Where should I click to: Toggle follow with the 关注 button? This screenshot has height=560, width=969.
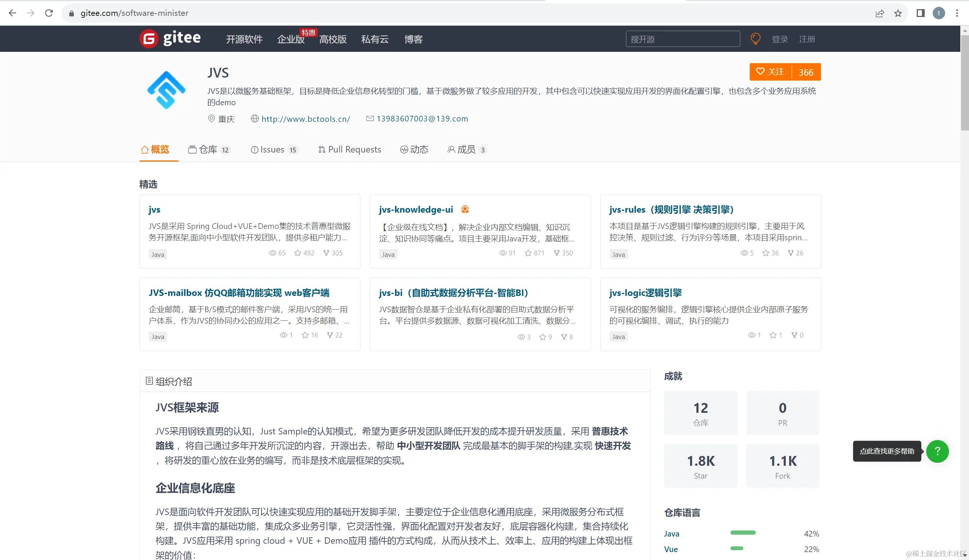point(770,72)
